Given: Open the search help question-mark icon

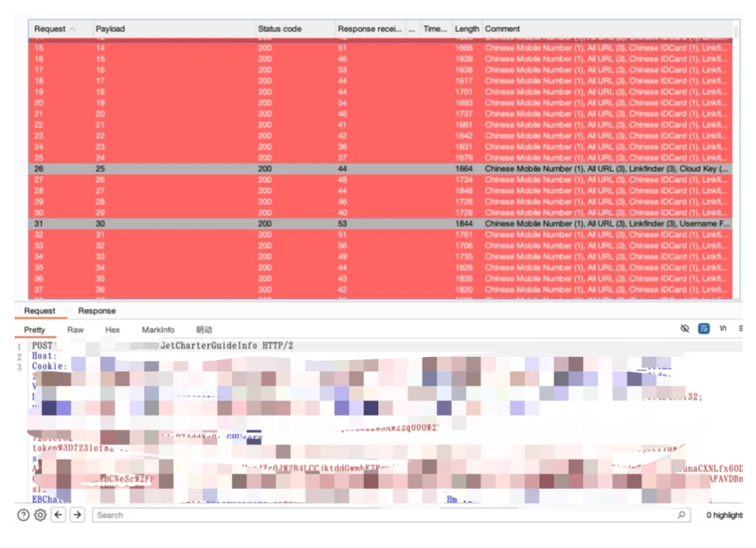Looking at the screenshot, I should (x=24, y=515).
